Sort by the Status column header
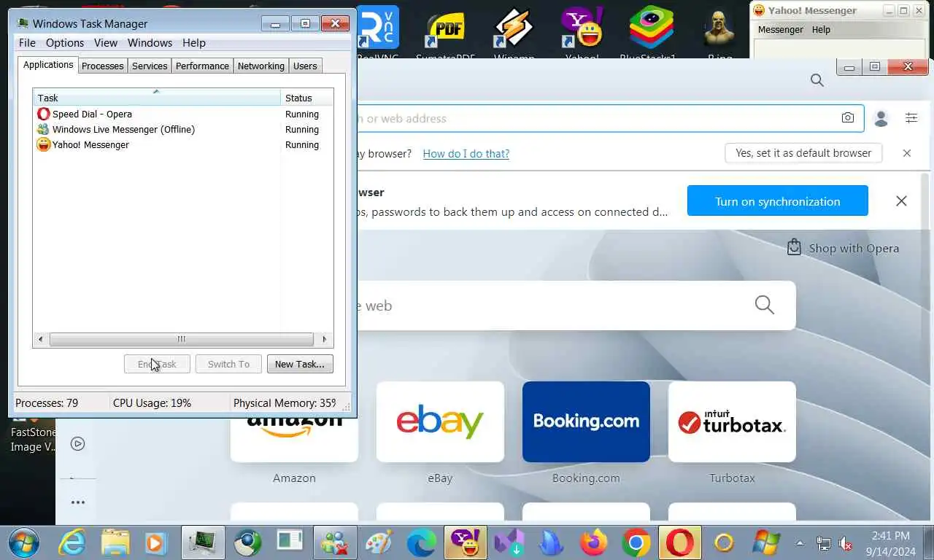This screenshot has height=560, width=934. click(x=306, y=98)
